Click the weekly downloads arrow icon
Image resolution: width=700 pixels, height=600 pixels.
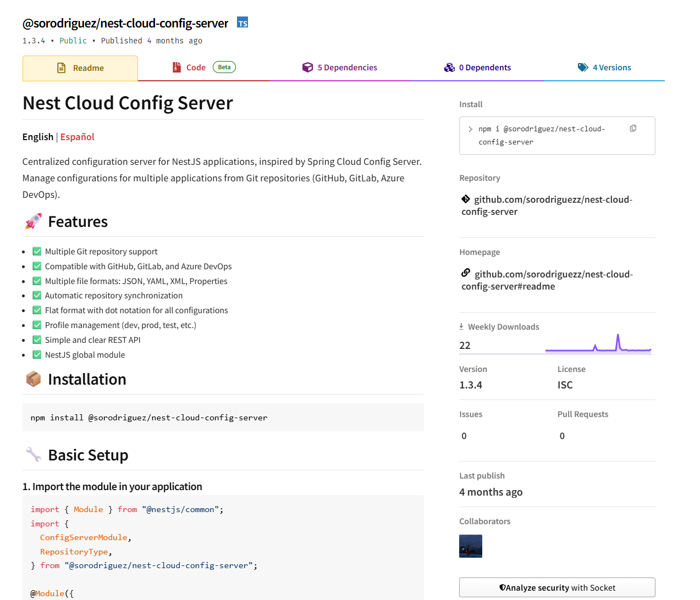pos(461,326)
